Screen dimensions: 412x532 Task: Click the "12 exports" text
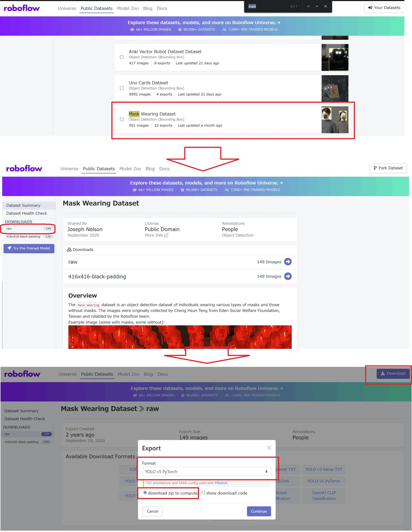pyautogui.click(x=163, y=126)
